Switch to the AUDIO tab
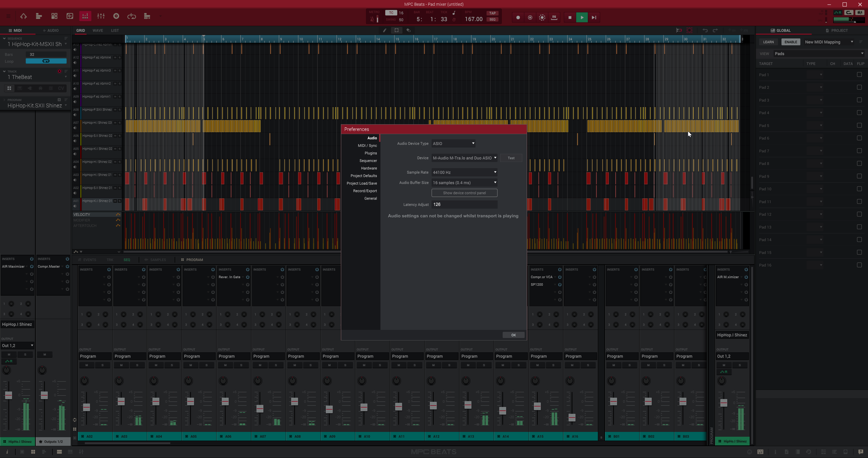The height and width of the screenshot is (458, 868). [x=51, y=30]
